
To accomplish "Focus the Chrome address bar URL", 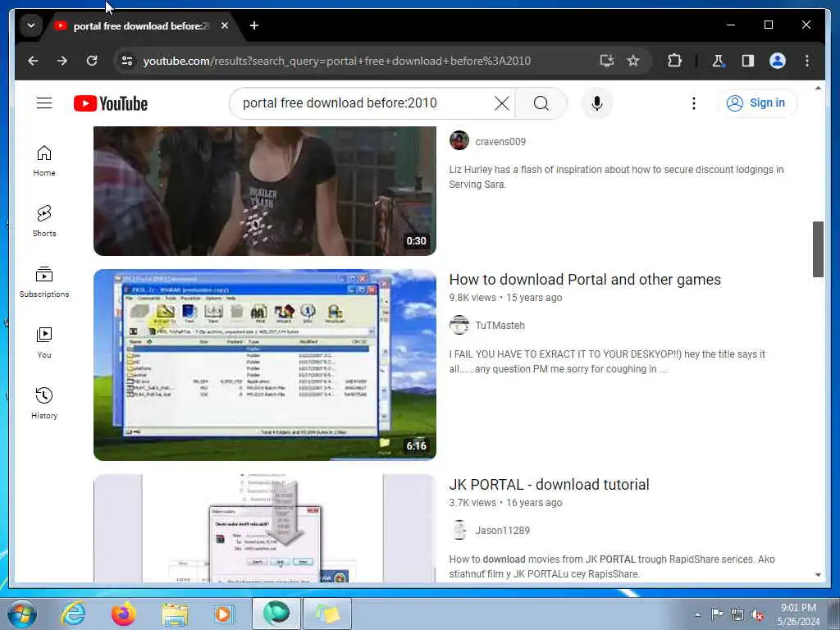I will [337, 61].
